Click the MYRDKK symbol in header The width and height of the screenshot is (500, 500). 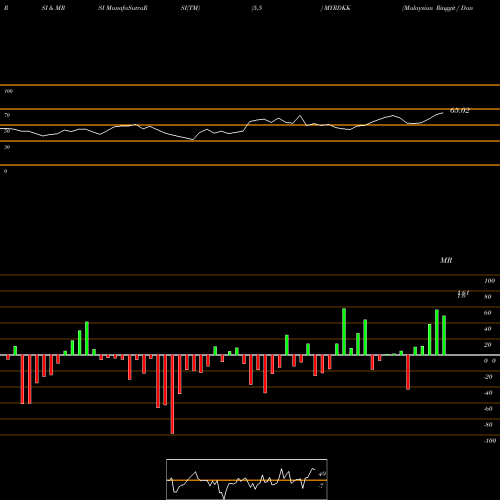(337, 8)
